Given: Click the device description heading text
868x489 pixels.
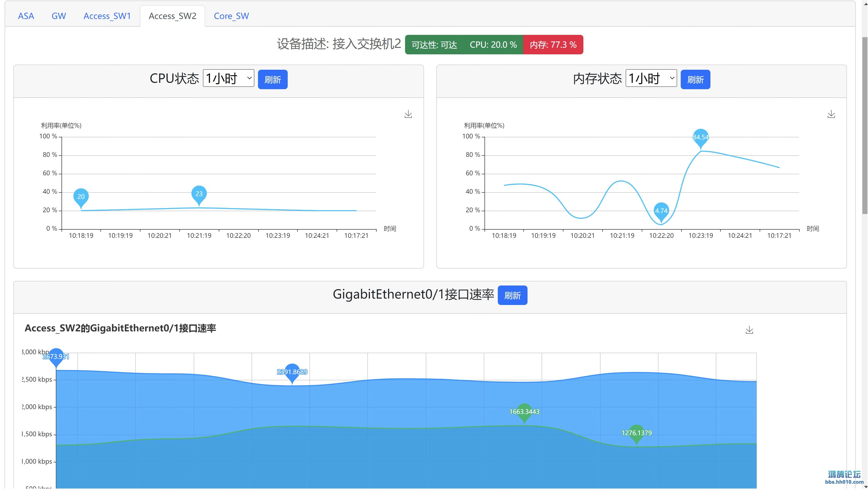Looking at the screenshot, I should (x=339, y=44).
